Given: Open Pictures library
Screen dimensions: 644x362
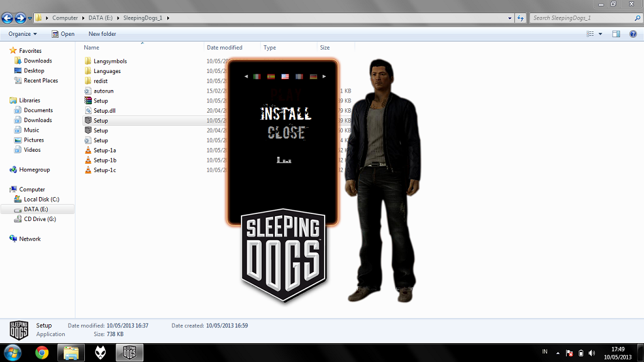Looking at the screenshot, I should [34, 140].
